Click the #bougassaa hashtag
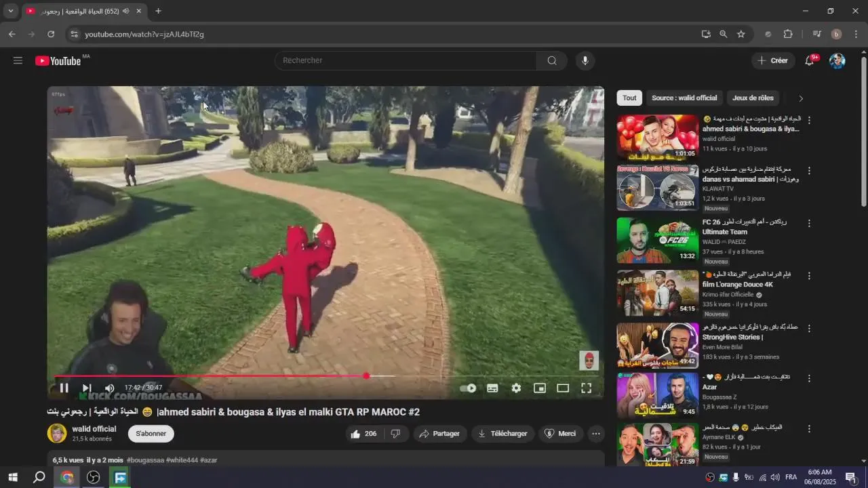The image size is (868, 488). [x=145, y=460]
